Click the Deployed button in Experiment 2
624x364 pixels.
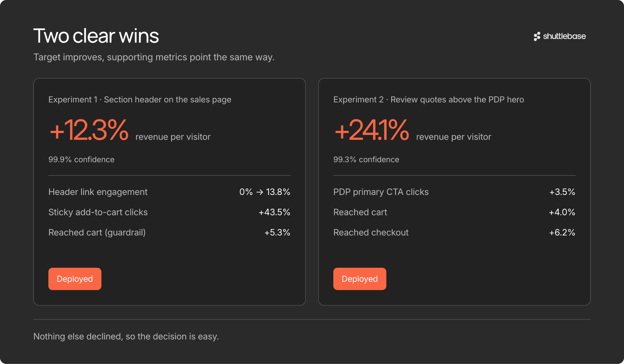click(360, 279)
